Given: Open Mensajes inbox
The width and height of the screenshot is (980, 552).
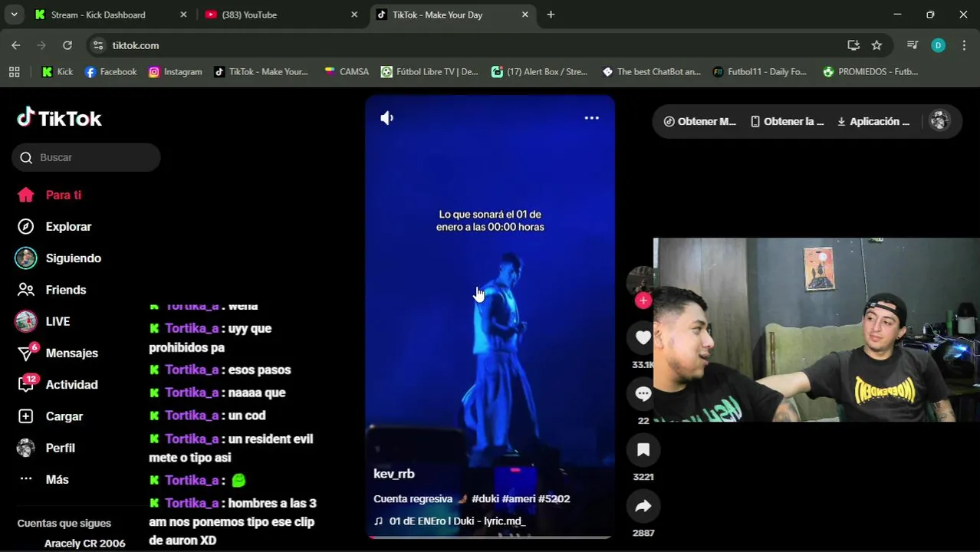Looking at the screenshot, I should tap(58, 353).
